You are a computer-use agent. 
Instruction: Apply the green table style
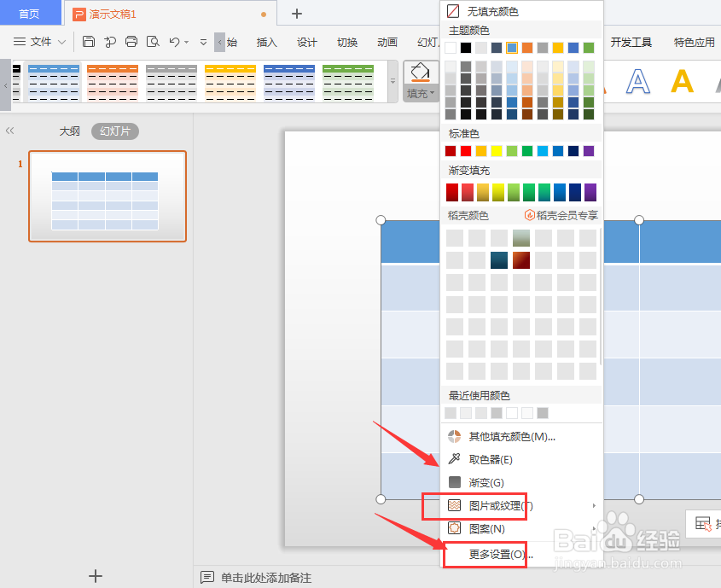click(347, 82)
